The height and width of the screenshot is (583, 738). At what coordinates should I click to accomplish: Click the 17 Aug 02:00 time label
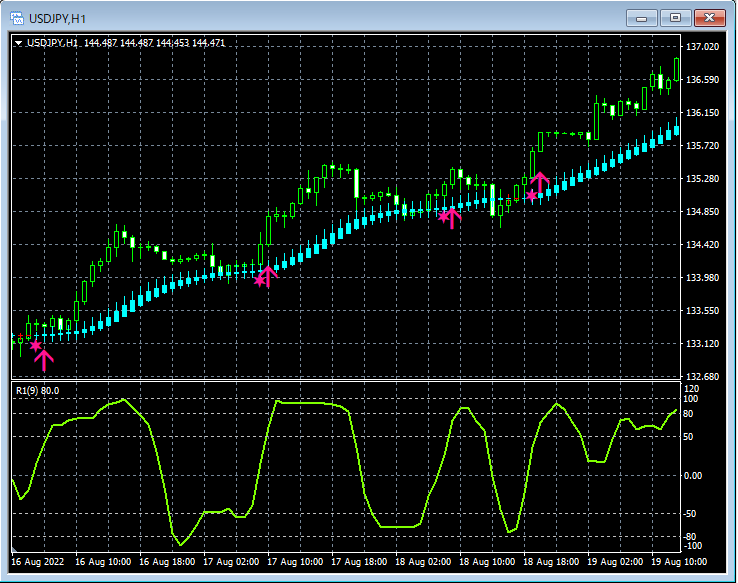231,562
